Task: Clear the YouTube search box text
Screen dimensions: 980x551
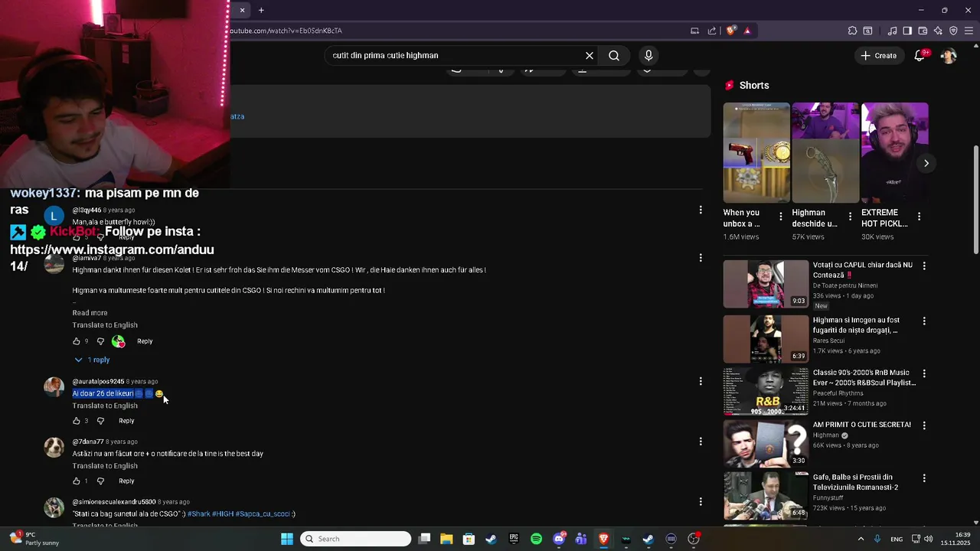Action: [x=590, y=55]
